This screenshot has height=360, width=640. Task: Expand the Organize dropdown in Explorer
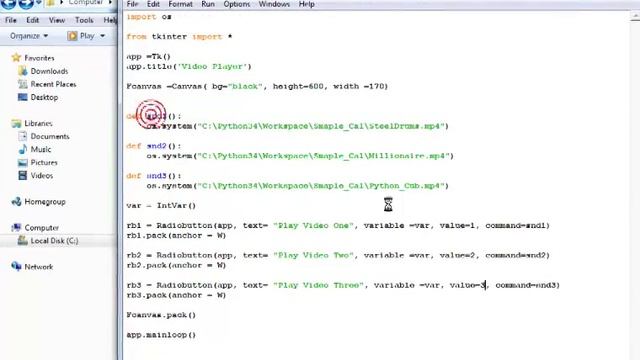coord(29,36)
